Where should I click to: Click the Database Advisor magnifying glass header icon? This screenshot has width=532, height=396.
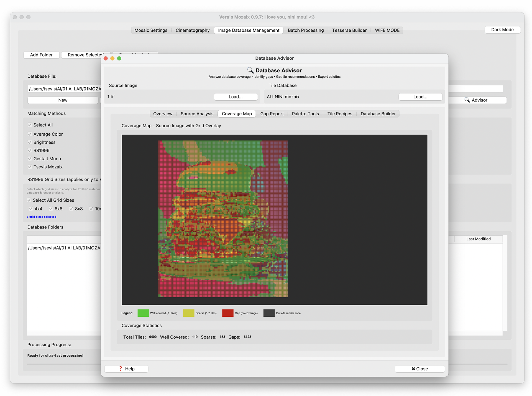(250, 70)
